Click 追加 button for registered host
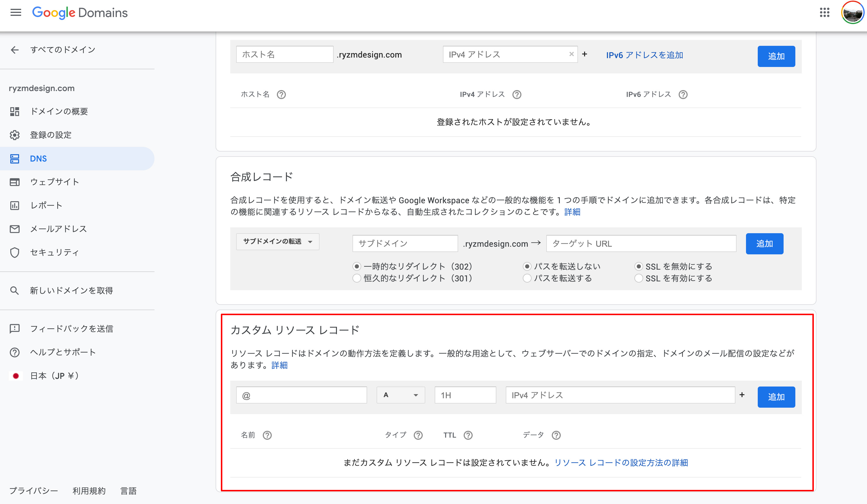 tap(776, 56)
